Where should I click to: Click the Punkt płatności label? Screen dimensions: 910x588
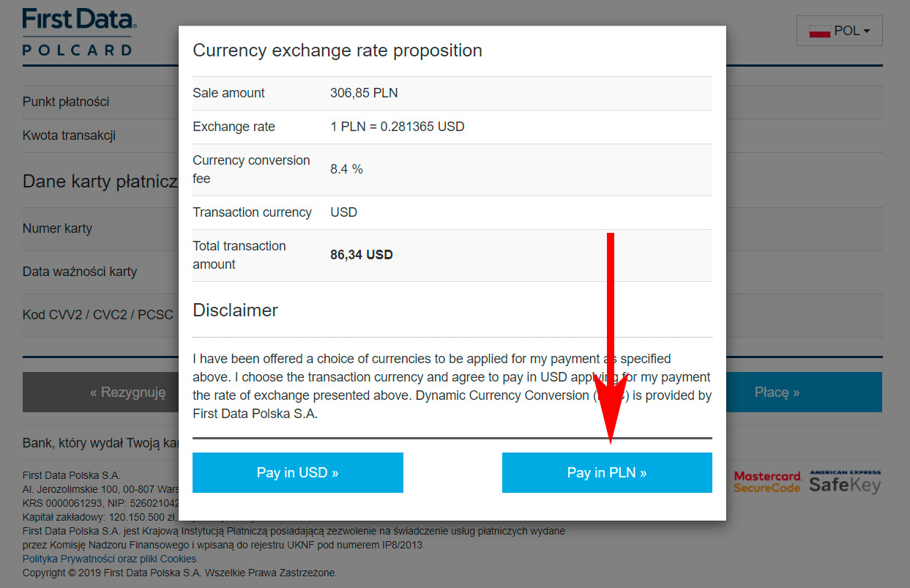tap(66, 102)
